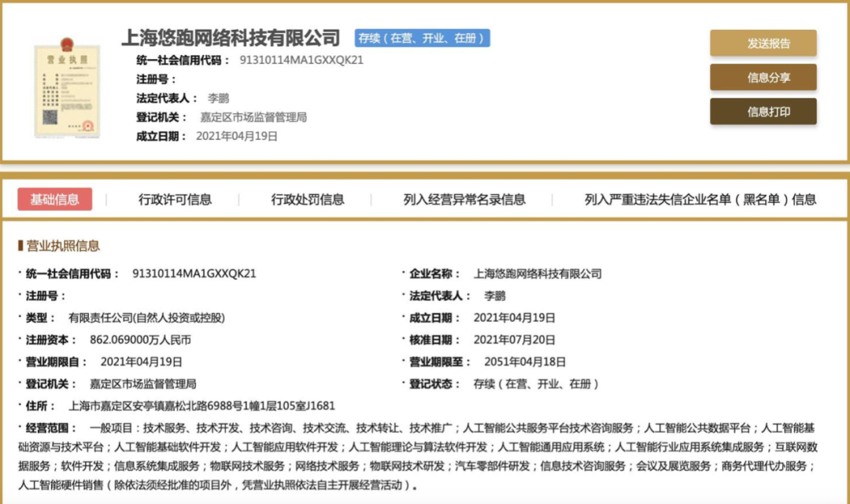Click 登记状态 value 存续(在营、开业、在册)

[536, 384]
